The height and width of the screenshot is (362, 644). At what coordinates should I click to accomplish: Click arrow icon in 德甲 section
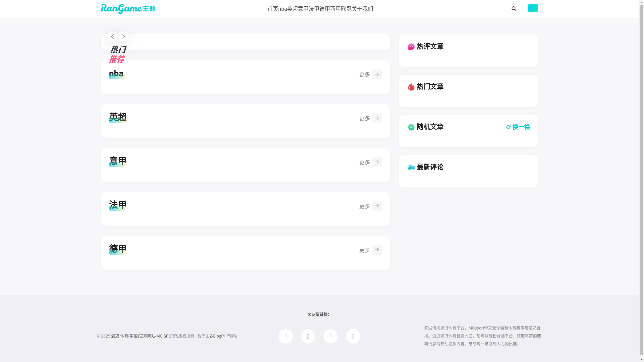coord(376,250)
